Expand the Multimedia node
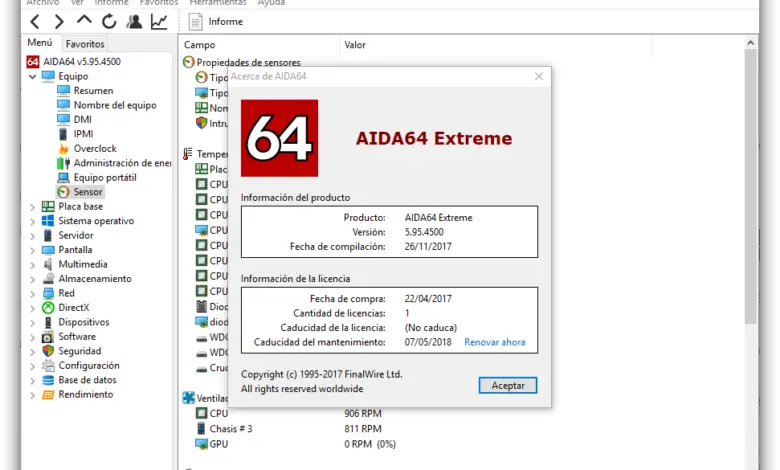This screenshot has height=470, width=780. click(32, 265)
